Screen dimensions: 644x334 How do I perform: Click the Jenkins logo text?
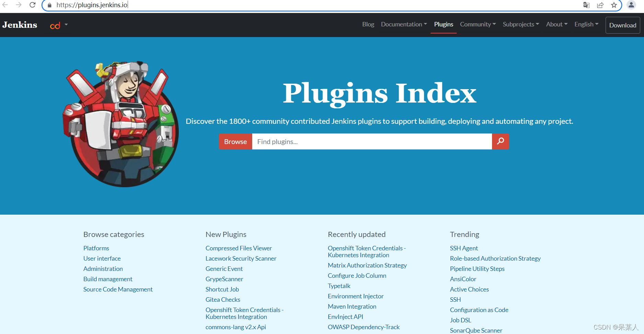click(x=20, y=25)
